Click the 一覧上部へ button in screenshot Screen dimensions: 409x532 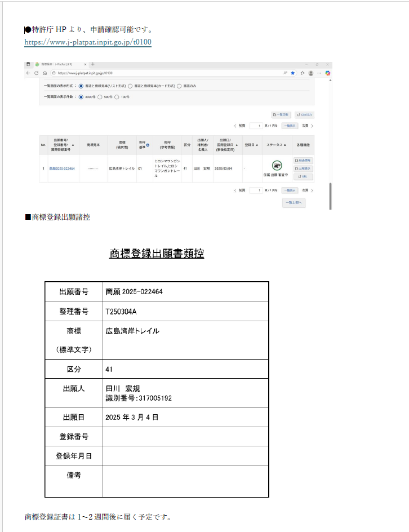pos(294,203)
